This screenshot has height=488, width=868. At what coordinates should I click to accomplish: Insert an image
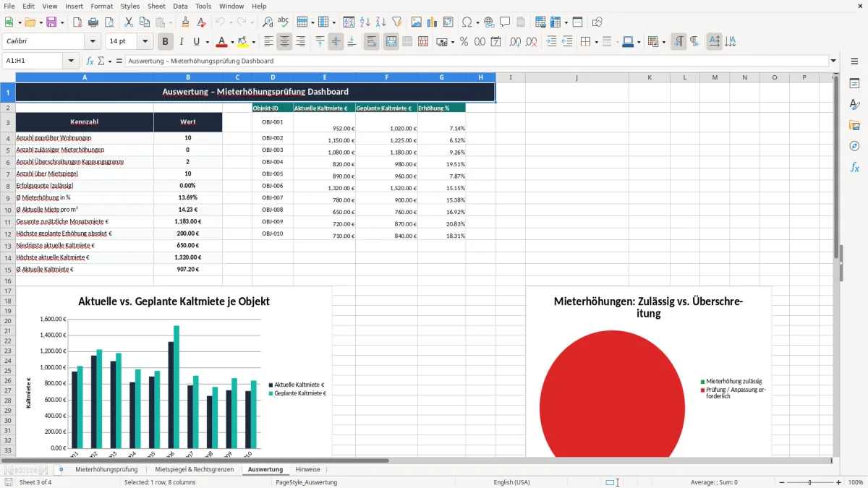tap(417, 22)
